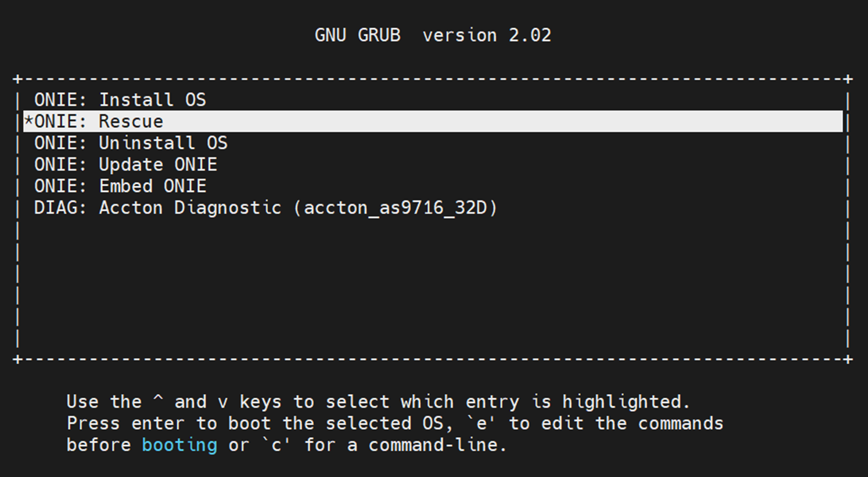This screenshot has width=868, height=477.
Task: Click the `e' edit key hint
Action: coord(482,424)
